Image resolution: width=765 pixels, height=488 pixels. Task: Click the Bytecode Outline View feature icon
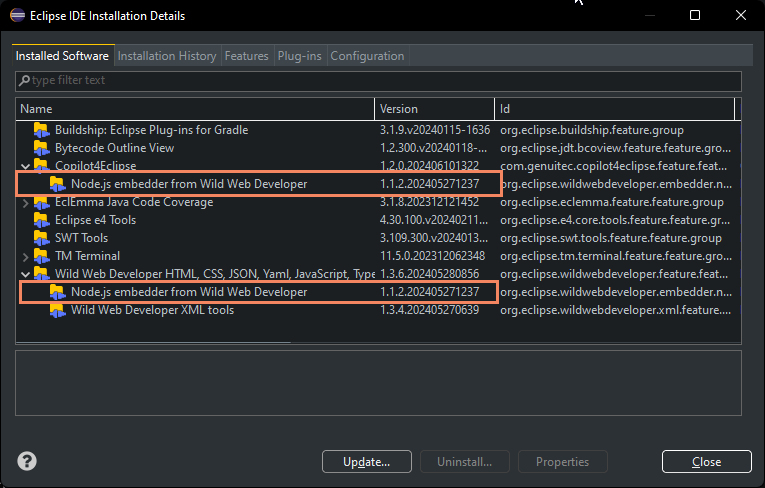pos(41,148)
